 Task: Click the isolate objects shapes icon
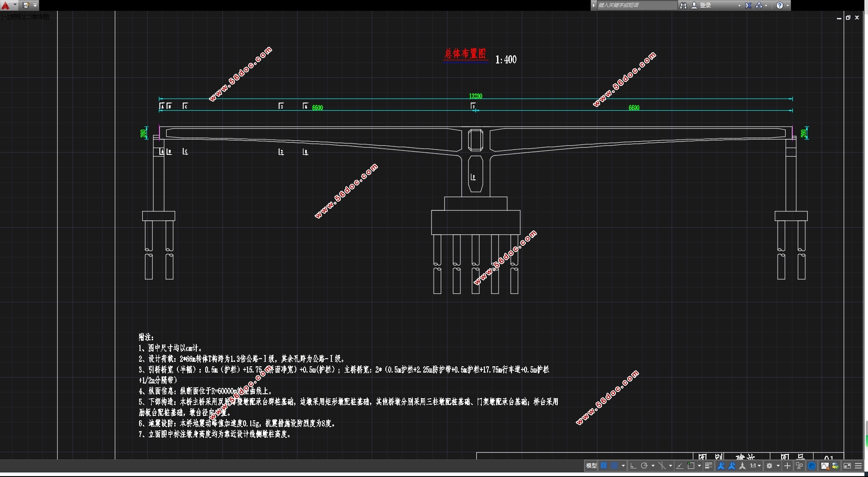(x=800, y=466)
